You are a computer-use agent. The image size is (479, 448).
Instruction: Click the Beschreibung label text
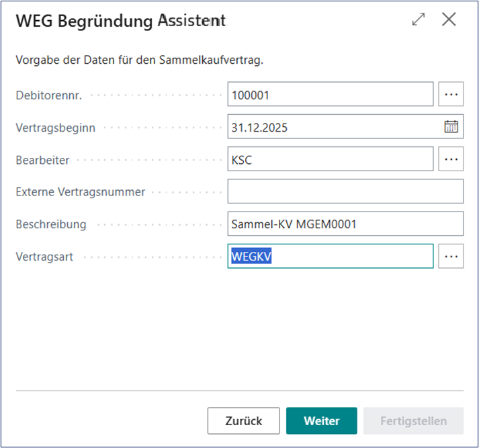coord(51,224)
